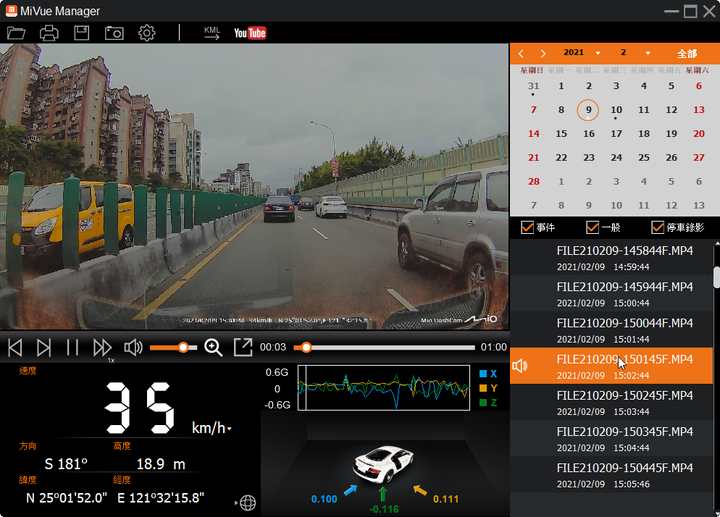Click elapsed time 00:03

273,347
